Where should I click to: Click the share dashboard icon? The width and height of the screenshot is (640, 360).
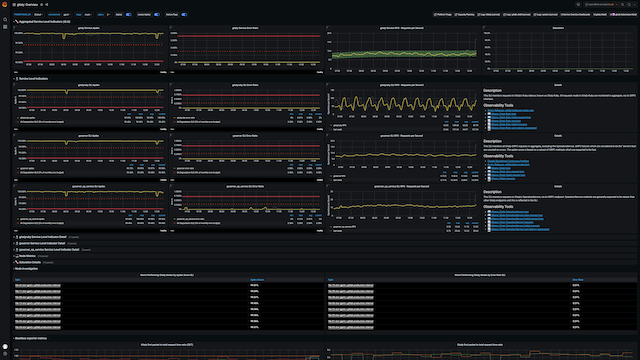point(47,4)
